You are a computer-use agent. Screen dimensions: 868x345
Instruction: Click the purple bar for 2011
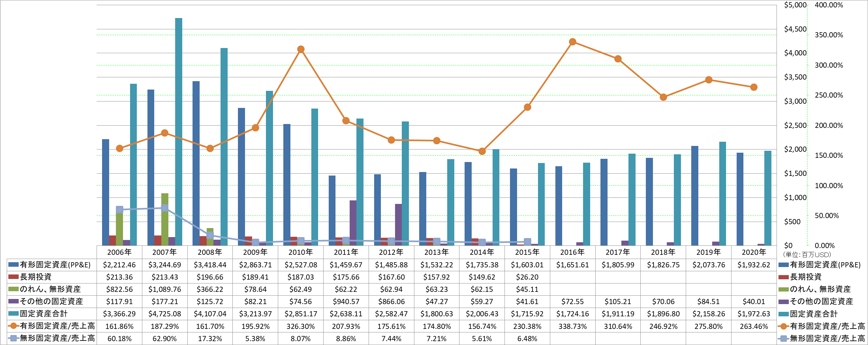(353, 223)
